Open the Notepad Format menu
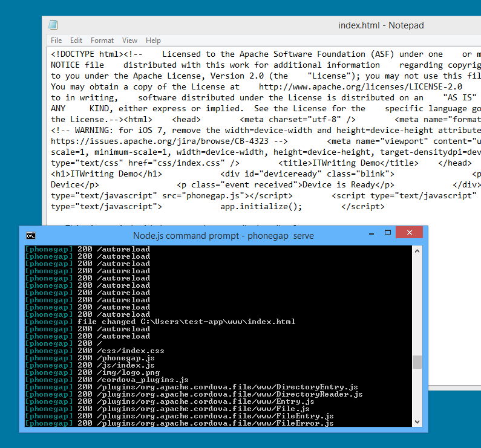 [x=102, y=41]
